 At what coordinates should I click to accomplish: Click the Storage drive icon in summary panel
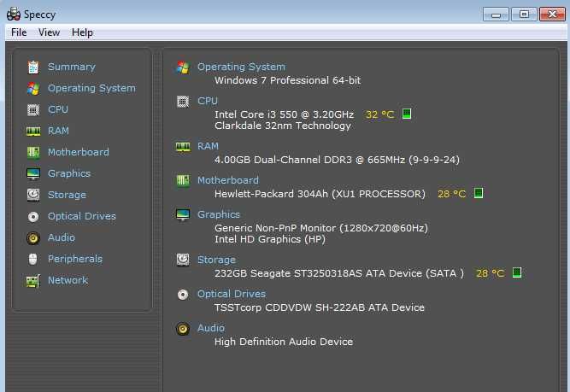coord(183,260)
